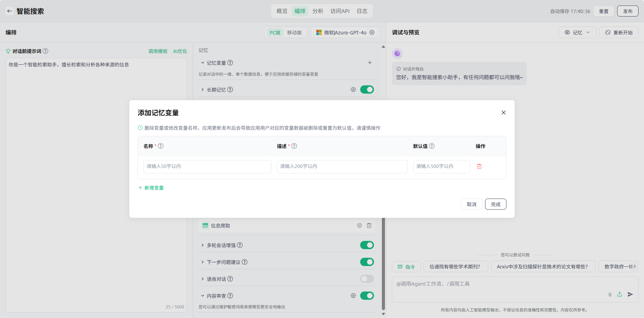
Task: Switch to the 访问API tab
Action: coord(340,11)
